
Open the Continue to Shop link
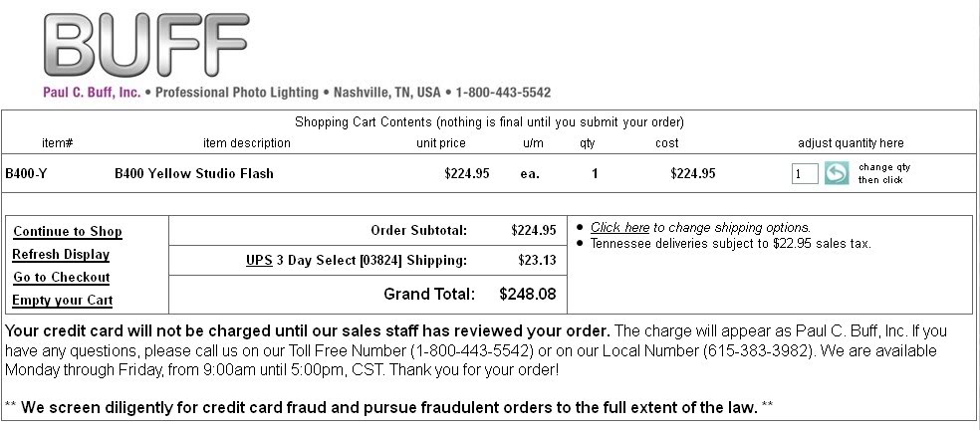pyautogui.click(x=68, y=231)
